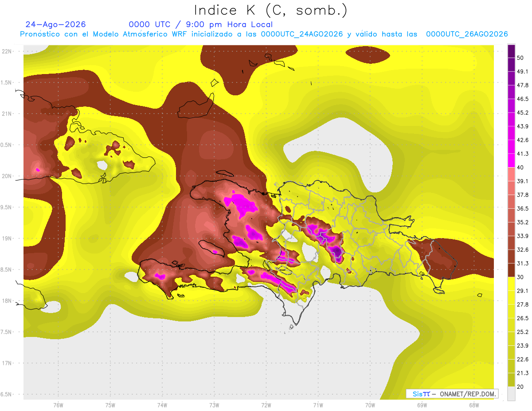
Task: Click the "70W" longitude label
Action: [x=370, y=405]
